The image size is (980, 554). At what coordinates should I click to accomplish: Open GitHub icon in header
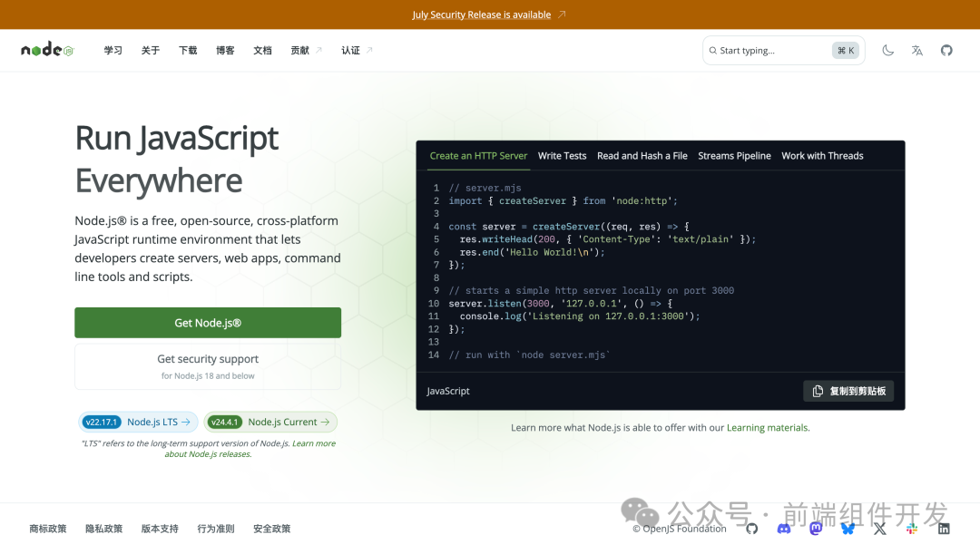click(x=946, y=51)
